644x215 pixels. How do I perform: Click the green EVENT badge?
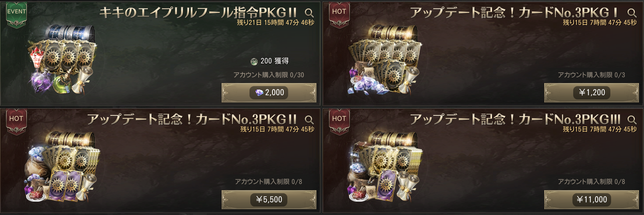pos(16,15)
